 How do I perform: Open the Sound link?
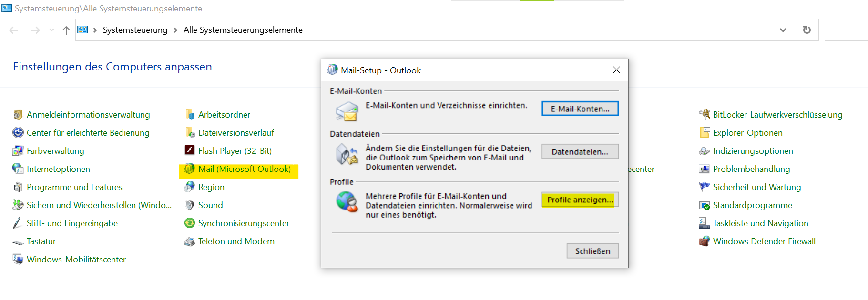(211, 205)
